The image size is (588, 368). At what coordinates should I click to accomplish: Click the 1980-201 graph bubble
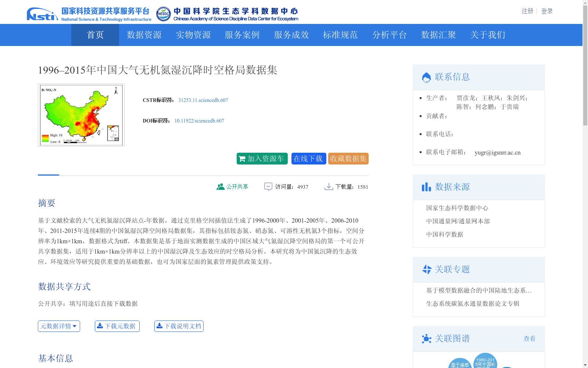pos(485,361)
